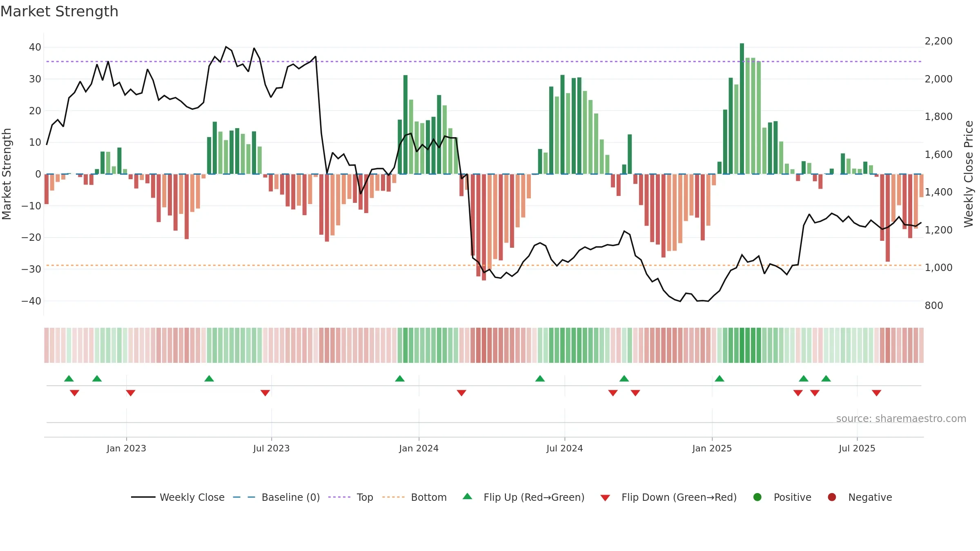This screenshot has width=980, height=551.
Task: Select the Flip Down marker just after Jul 2025
Action: coord(876,393)
